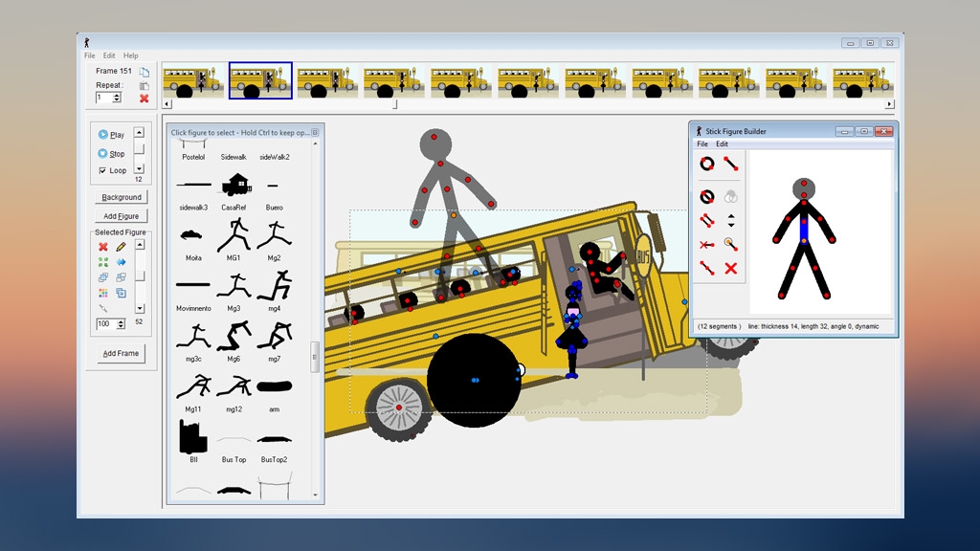Click the copy frame icon beside Frame 151
Image resolution: width=980 pixels, height=551 pixels.
click(x=145, y=72)
